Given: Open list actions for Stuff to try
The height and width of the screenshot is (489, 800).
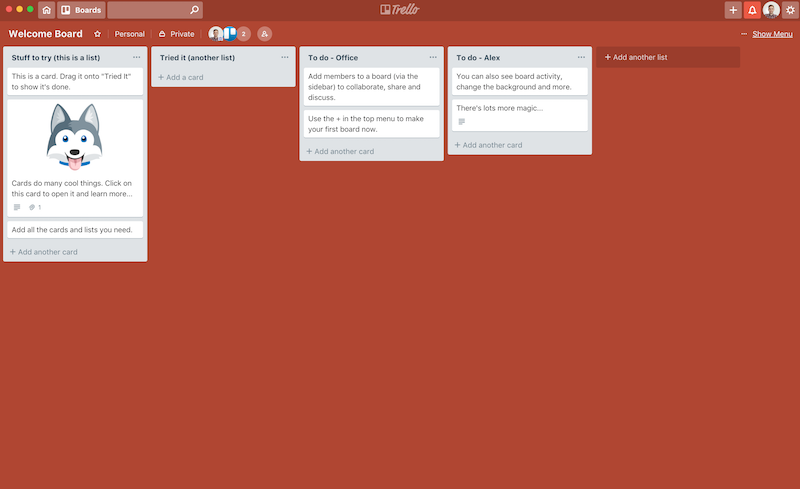Looking at the screenshot, I should (x=136, y=57).
